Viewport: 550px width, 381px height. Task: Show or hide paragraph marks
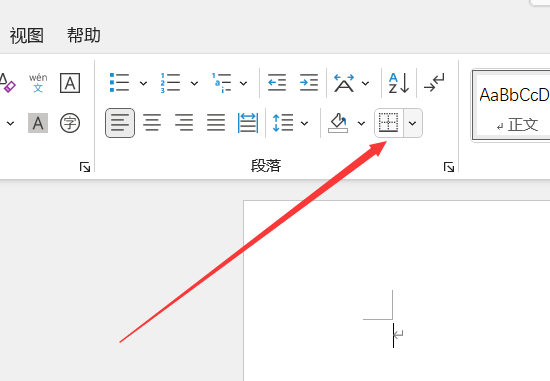coord(434,83)
